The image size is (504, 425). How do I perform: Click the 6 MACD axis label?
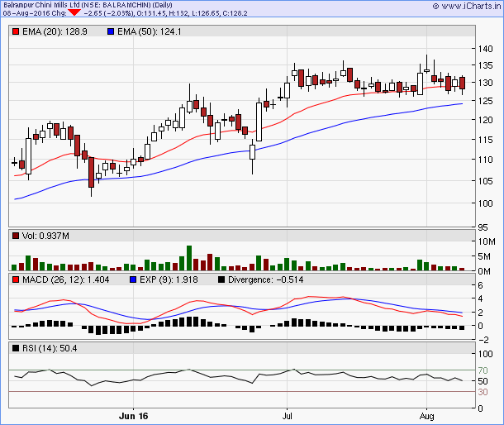481,285
